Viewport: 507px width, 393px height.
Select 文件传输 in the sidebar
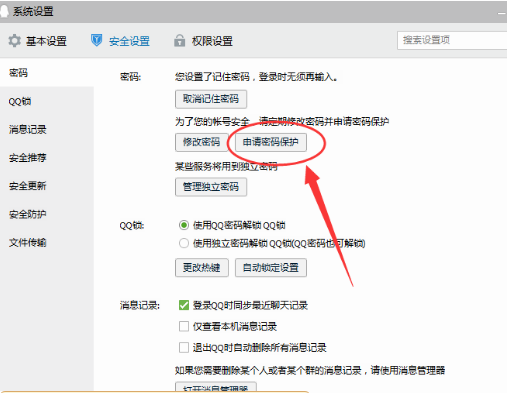point(28,242)
